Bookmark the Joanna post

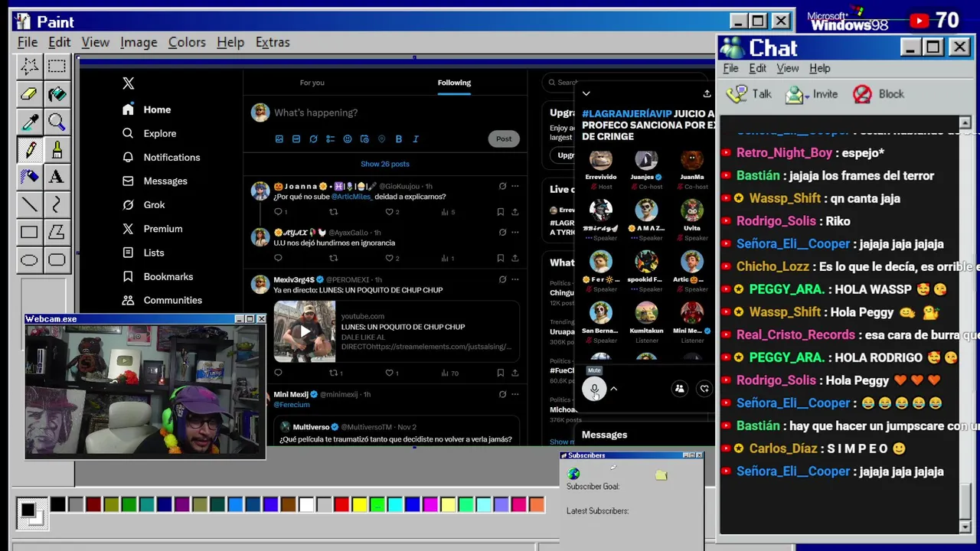[500, 212]
